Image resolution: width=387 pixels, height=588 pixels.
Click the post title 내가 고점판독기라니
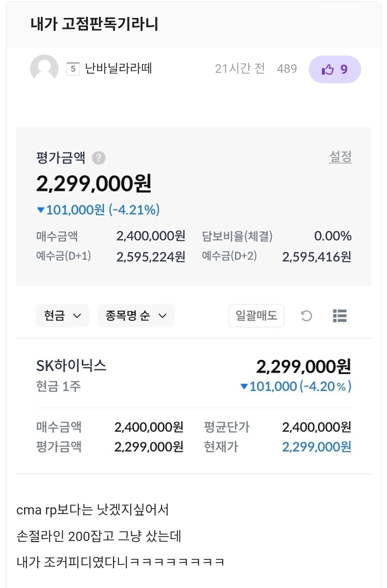pyautogui.click(x=94, y=24)
